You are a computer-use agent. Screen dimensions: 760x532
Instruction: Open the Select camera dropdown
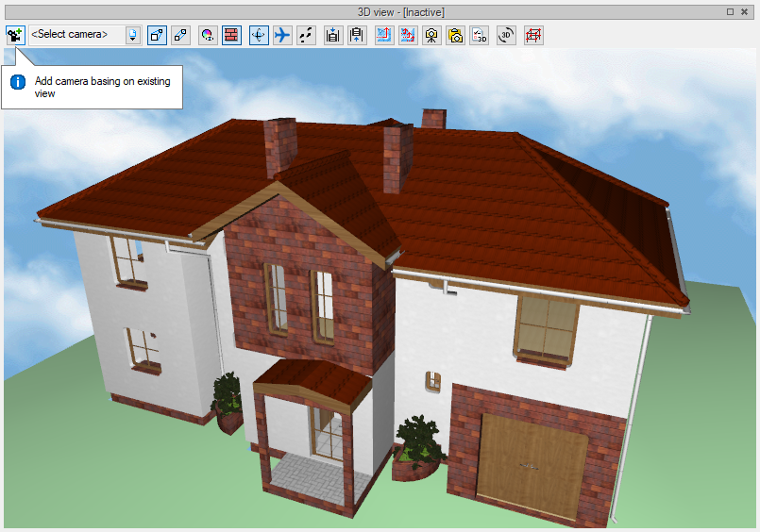(x=85, y=35)
